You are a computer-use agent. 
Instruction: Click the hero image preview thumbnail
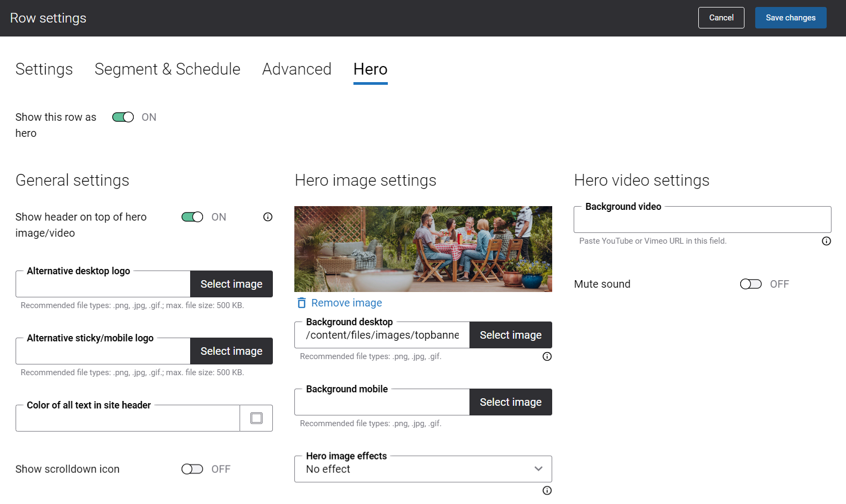coord(423,249)
